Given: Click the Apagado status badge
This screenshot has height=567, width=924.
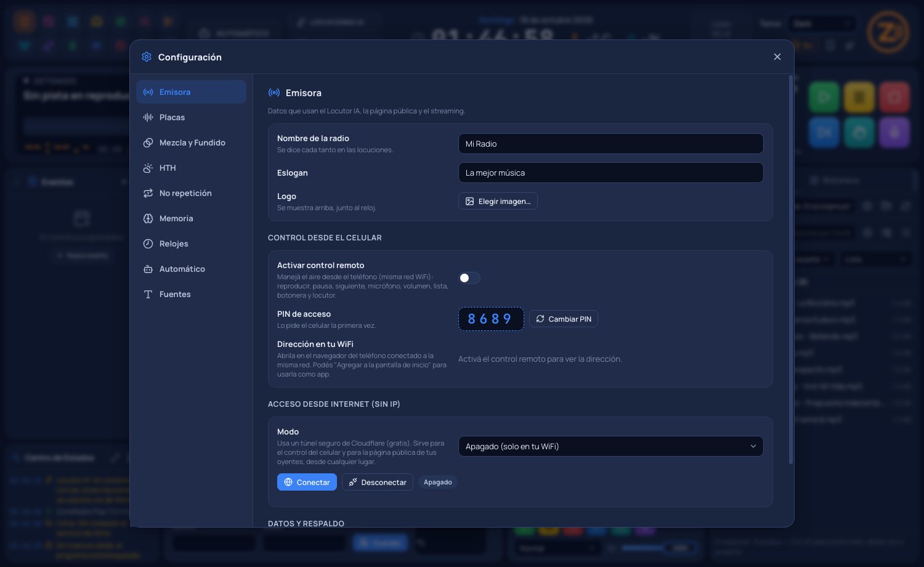Looking at the screenshot, I should (438, 482).
